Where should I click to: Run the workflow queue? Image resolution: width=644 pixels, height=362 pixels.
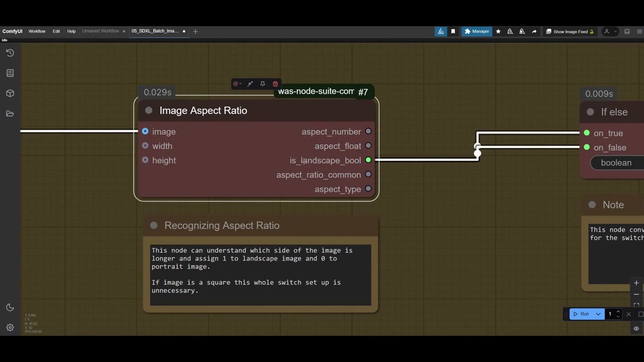click(582, 314)
